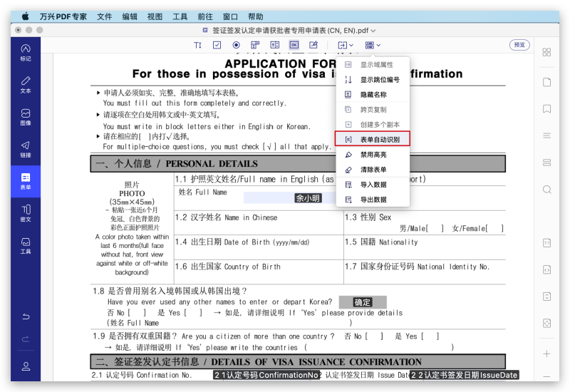Click the zoom in plus icon

tap(546, 354)
